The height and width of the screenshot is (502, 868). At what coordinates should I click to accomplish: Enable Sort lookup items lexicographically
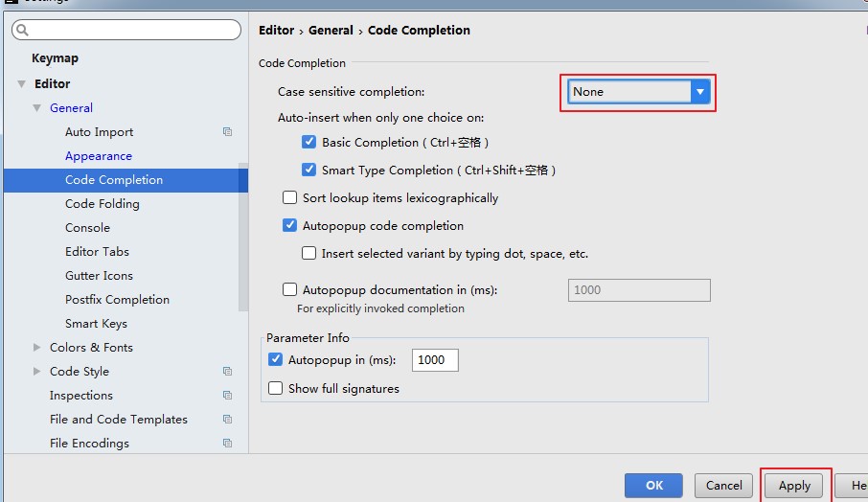tap(289, 198)
